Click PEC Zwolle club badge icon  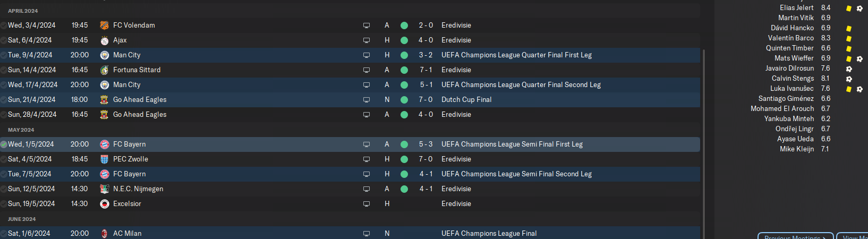(105, 159)
